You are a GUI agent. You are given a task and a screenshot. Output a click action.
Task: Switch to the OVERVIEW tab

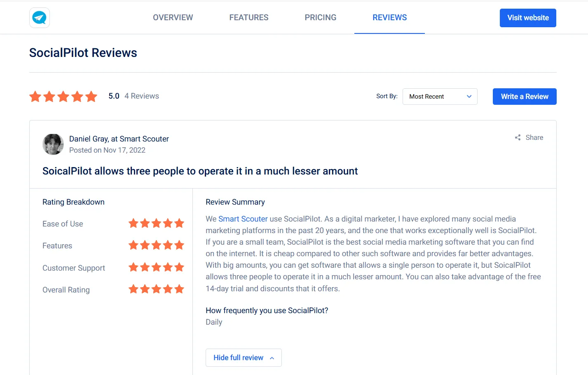tap(173, 17)
